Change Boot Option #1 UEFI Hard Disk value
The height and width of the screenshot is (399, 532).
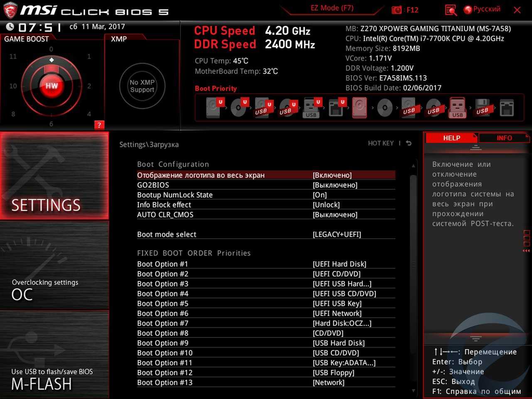click(339, 264)
